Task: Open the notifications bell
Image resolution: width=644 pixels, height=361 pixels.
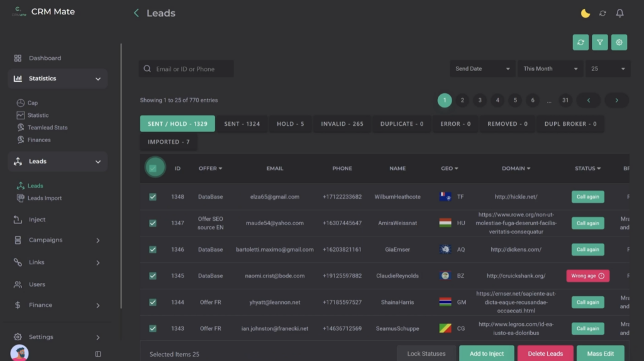Action: pyautogui.click(x=619, y=13)
